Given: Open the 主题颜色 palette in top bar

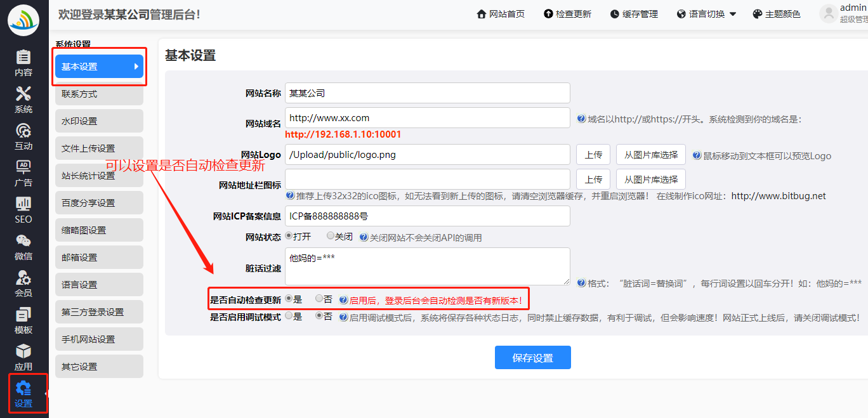Looking at the screenshot, I should pos(776,14).
